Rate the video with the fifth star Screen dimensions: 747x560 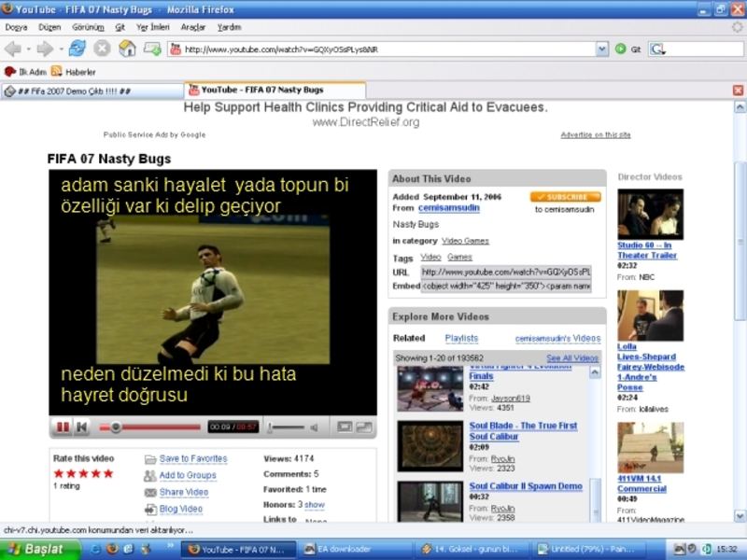(108, 473)
